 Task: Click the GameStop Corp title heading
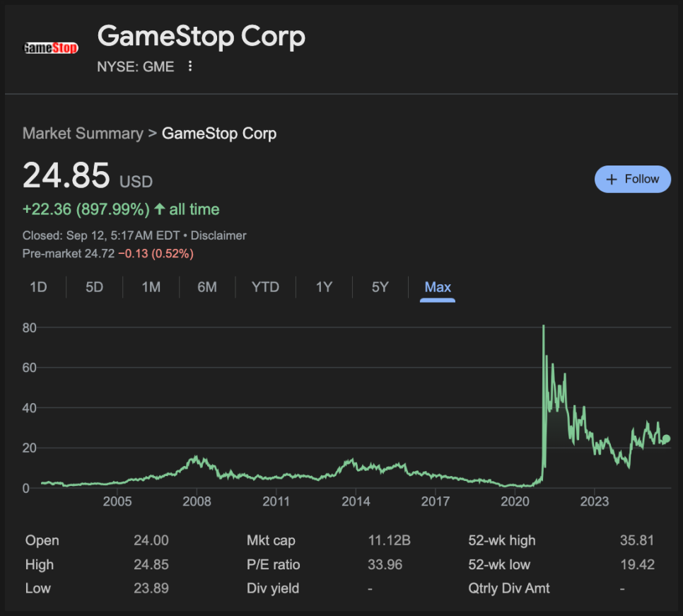point(202,36)
